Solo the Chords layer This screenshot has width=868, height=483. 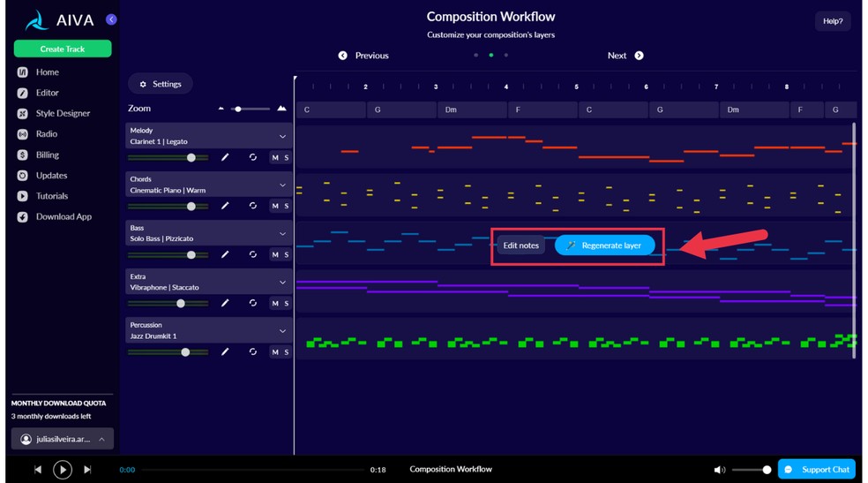pos(286,206)
